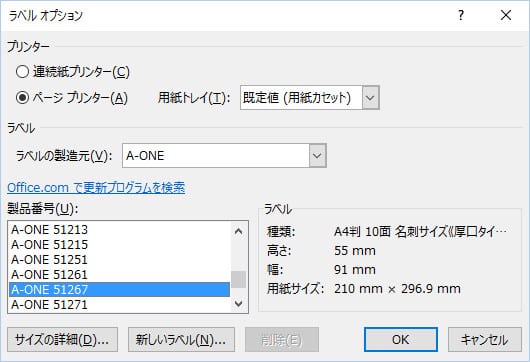The height and width of the screenshot is (362, 530).
Task: Select A-ONE 51213 in product list
Action: [x=119, y=230]
